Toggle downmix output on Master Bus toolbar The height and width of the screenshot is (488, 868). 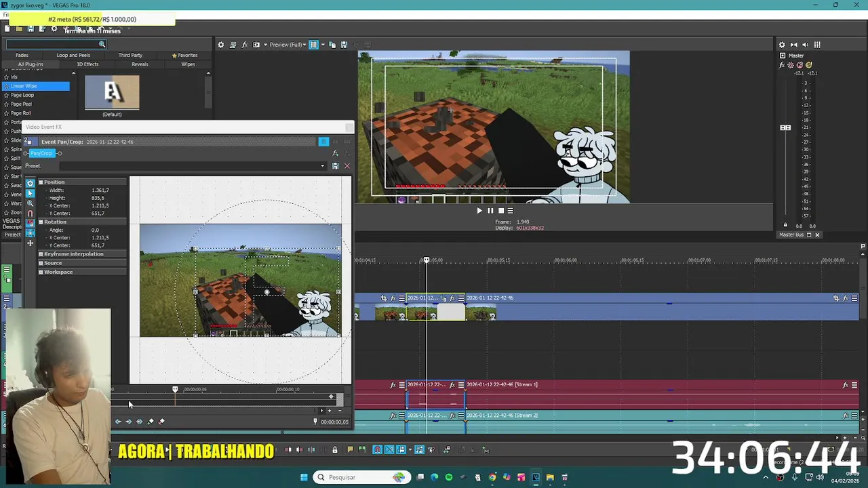point(793,45)
